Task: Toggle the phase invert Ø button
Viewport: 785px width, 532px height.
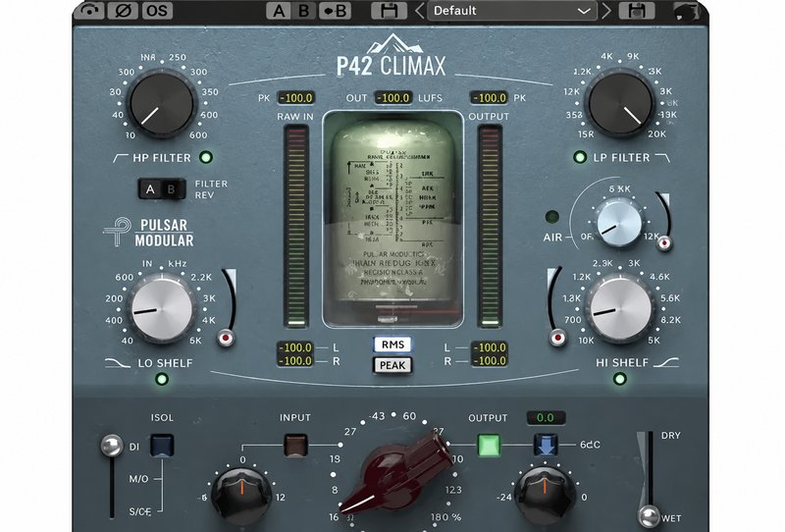Action: 124,11
